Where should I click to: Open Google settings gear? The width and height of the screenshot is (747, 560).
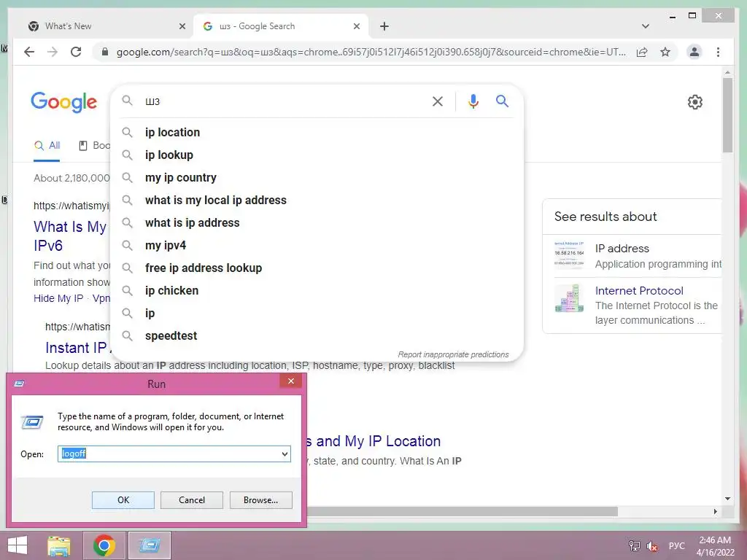(695, 102)
